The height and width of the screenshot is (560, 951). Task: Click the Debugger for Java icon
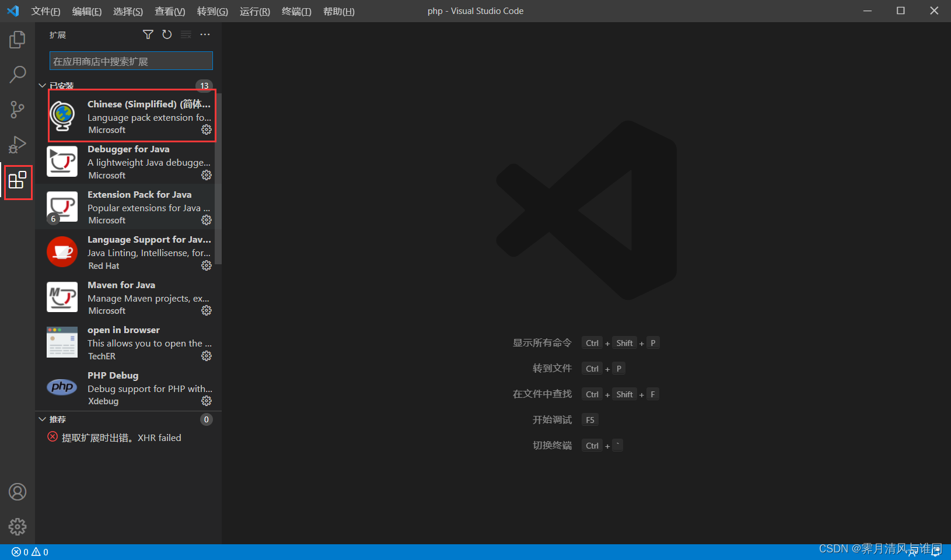pyautogui.click(x=62, y=162)
